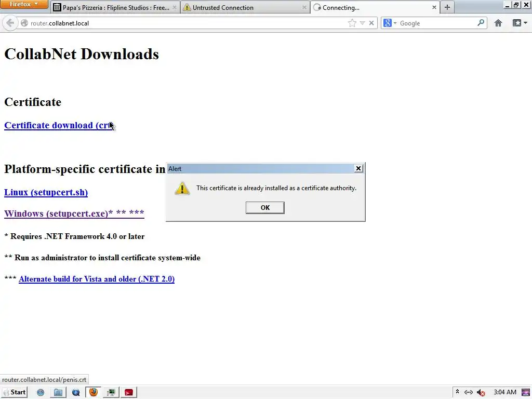This screenshot has width=532, height=399.
Task: Close the Connecting... tab
Action: point(434,7)
